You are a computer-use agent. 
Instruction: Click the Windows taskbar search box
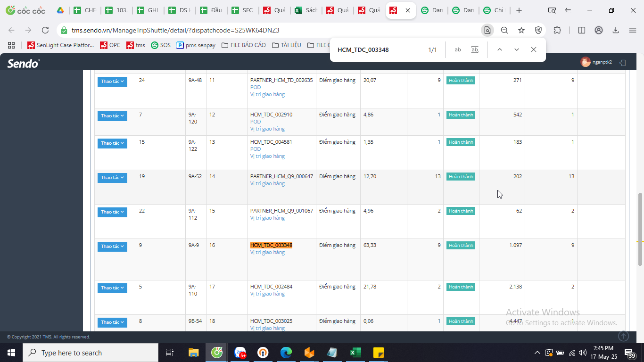pyautogui.click(x=91, y=353)
